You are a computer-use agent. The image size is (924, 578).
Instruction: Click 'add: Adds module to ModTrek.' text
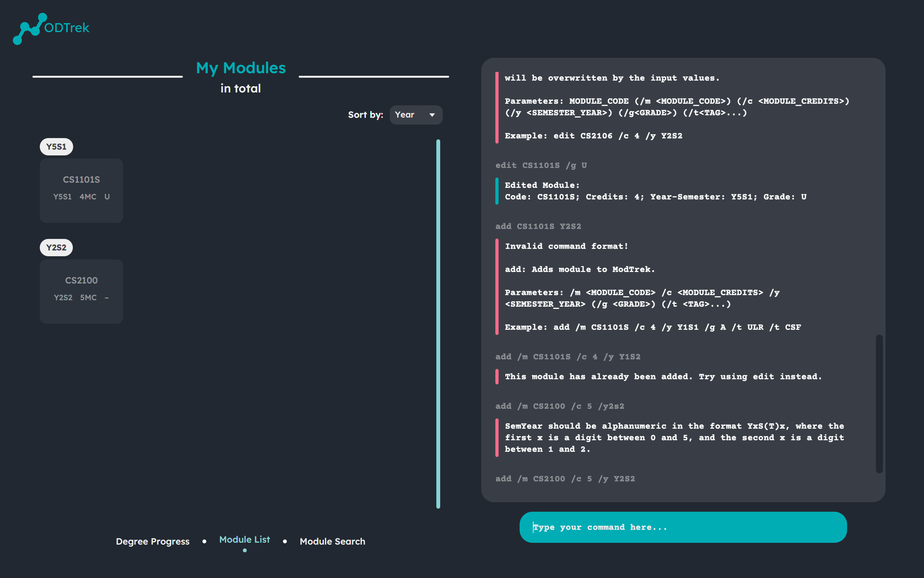tap(580, 269)
